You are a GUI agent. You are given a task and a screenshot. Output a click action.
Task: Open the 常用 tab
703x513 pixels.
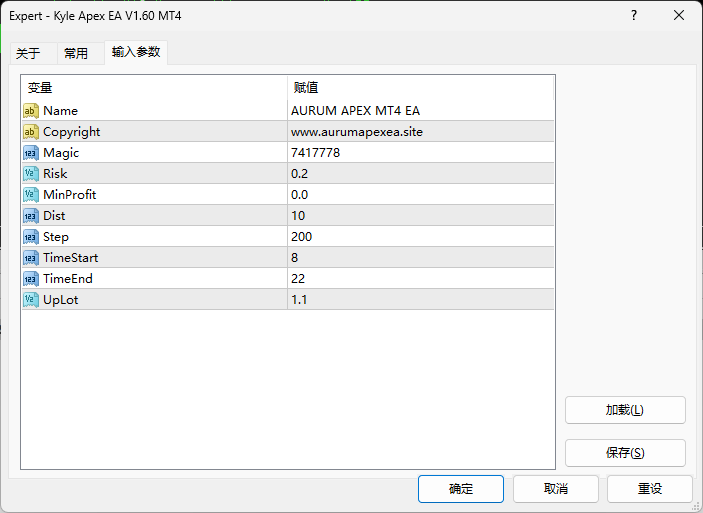click(76, 54)
